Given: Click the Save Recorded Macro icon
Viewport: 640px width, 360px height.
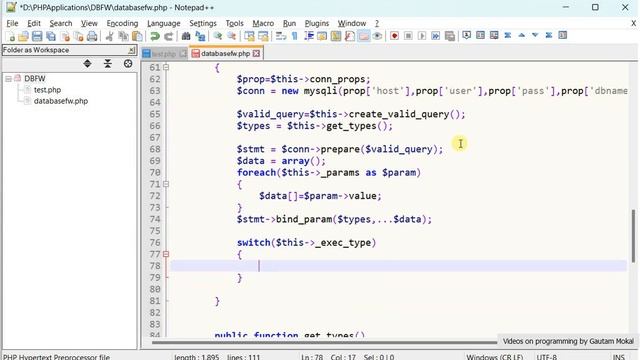Looking at the screenshot, I should pyautogui.click(x=450, y=36).
